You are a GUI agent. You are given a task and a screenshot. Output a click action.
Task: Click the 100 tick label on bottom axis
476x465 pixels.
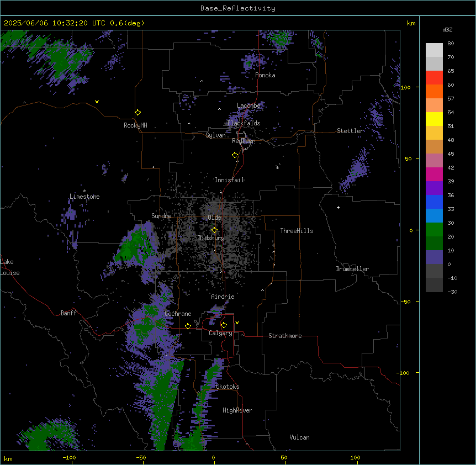[x=355, y=457]
